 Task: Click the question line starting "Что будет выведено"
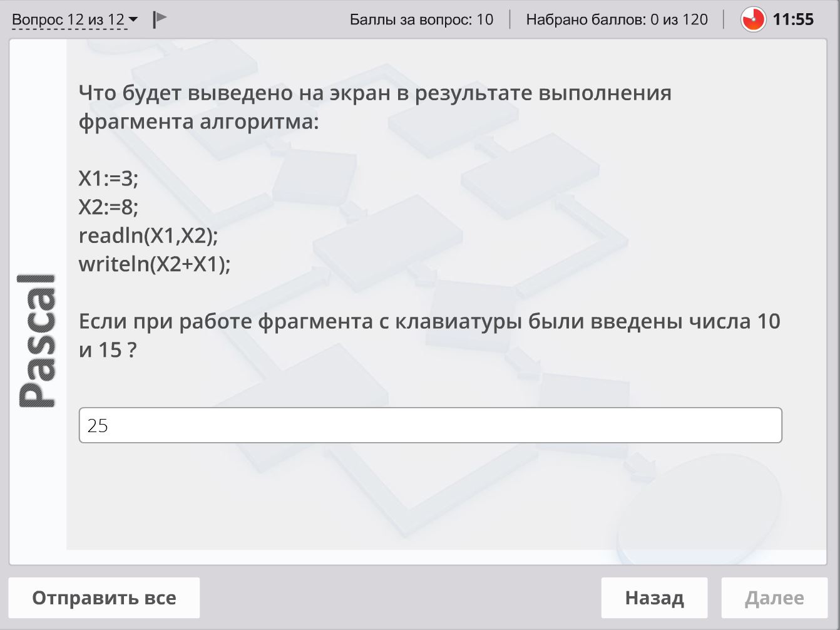tap(375, 93)
